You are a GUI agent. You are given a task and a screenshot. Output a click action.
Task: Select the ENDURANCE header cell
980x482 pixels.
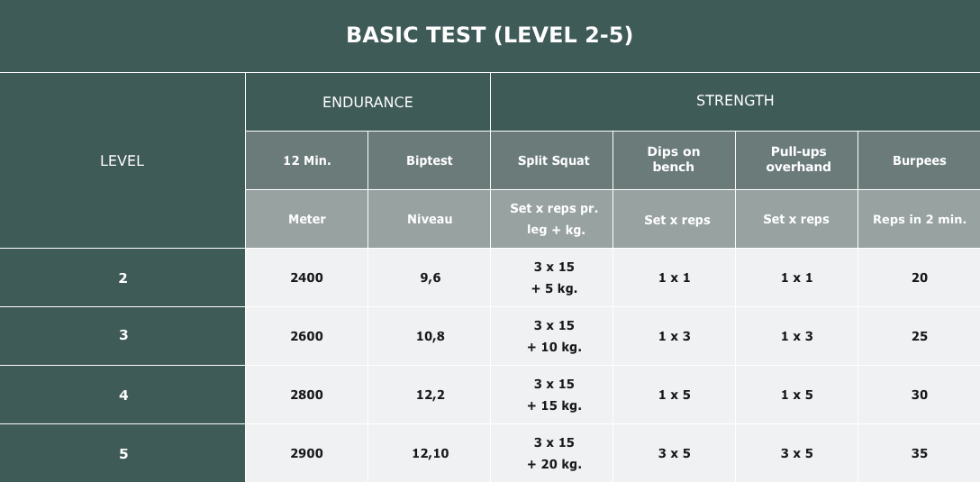pos(367,102)
